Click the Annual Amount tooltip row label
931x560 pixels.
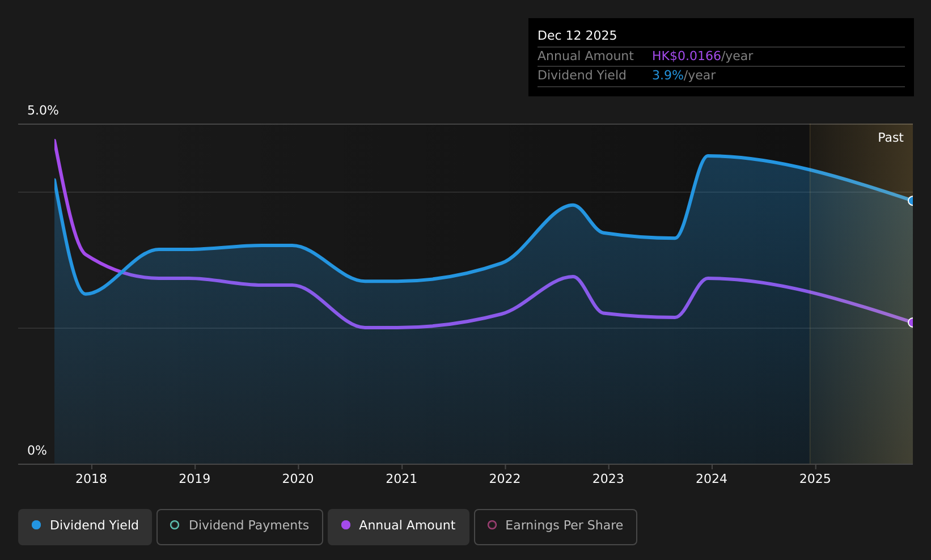[x=586, y=56]
